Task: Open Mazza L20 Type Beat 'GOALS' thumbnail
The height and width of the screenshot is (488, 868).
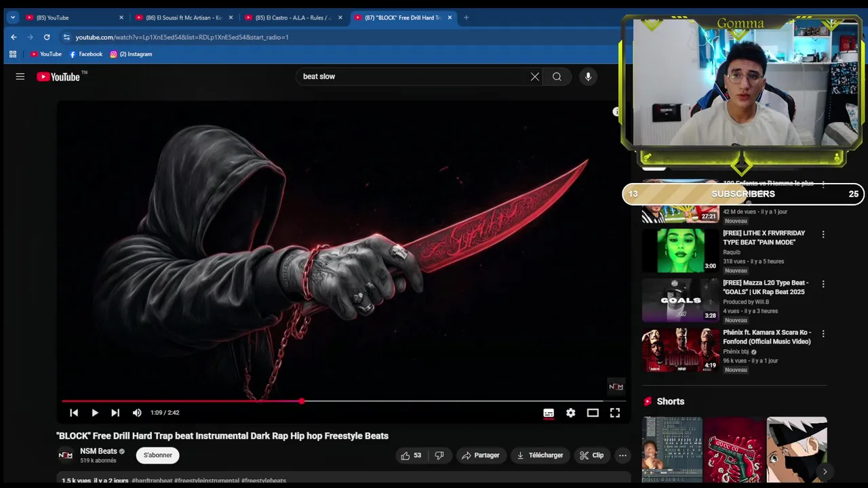Action: click(680, 300)
